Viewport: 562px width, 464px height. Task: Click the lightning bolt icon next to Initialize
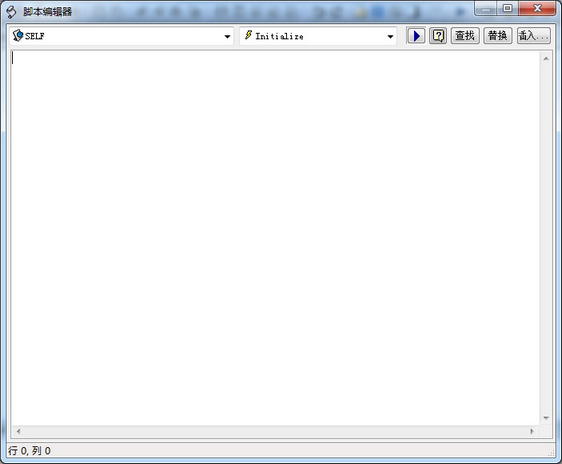pos(248,35)
